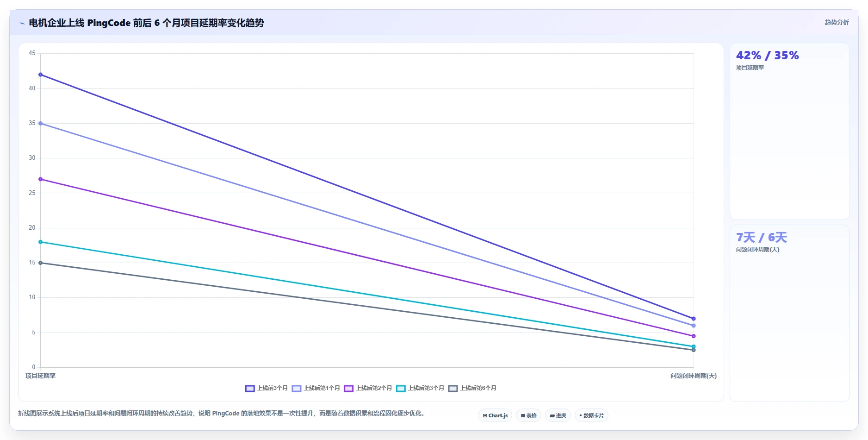This screenshot has height=440, width=868.
Task: Click the 数据卡片 tag chip
Action: pos(591,415)
